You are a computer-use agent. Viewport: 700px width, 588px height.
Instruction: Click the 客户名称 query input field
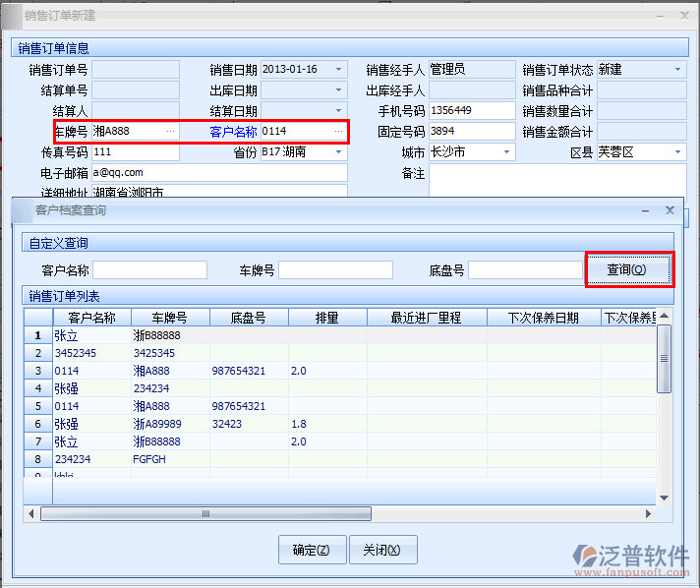pos(149,270)
